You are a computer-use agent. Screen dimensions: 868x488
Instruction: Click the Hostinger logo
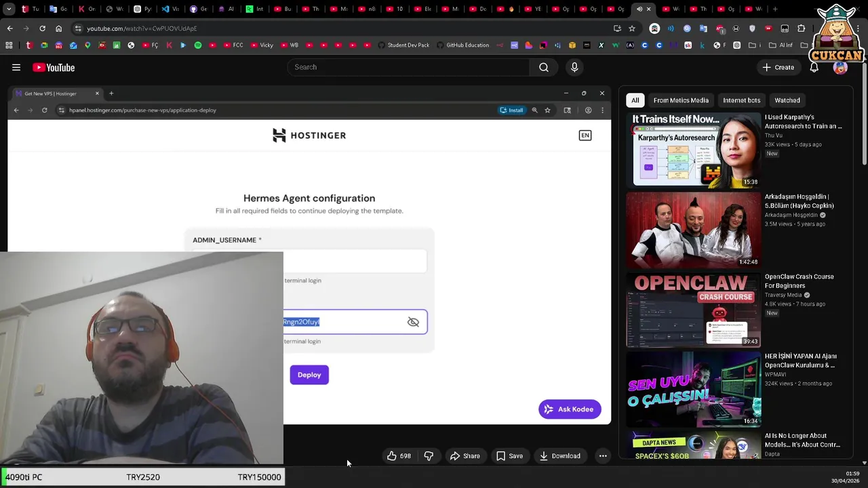309,135
